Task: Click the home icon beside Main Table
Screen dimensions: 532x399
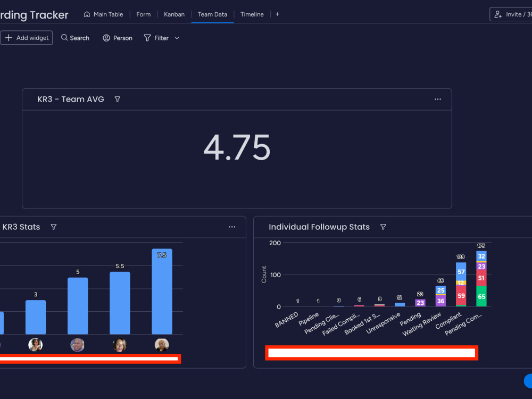Action: tap(87, 14)
